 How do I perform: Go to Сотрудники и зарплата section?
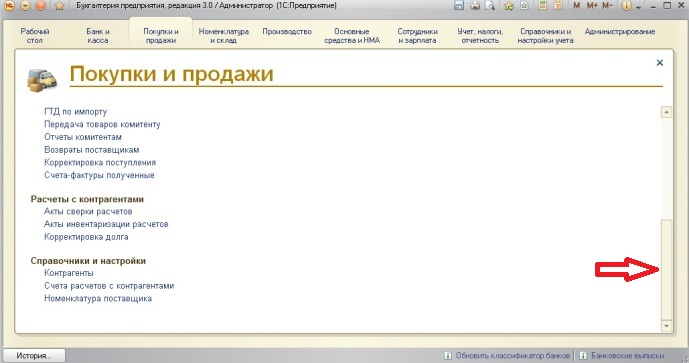(x=417, y=36)
